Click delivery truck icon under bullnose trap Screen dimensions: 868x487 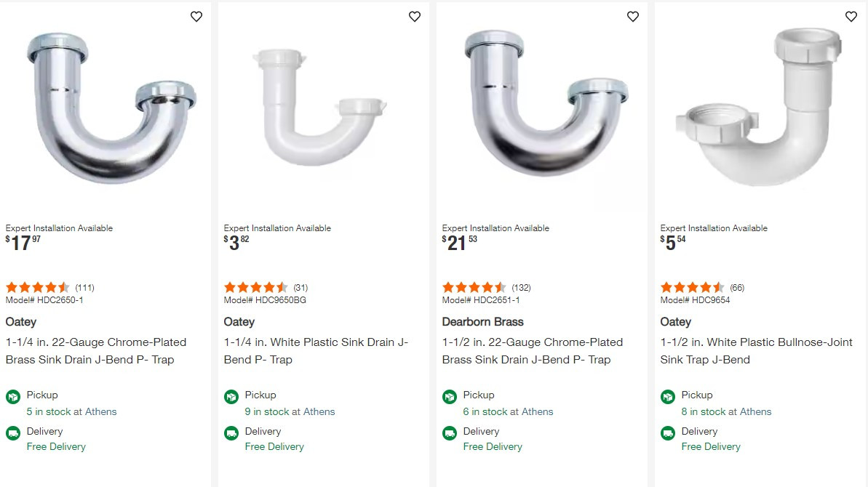click(668, 433)
